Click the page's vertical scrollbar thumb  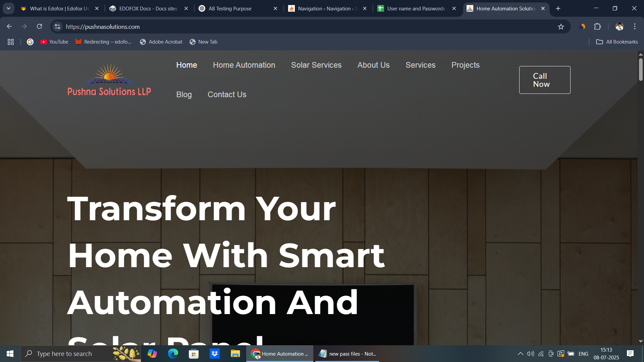point(641,69)
